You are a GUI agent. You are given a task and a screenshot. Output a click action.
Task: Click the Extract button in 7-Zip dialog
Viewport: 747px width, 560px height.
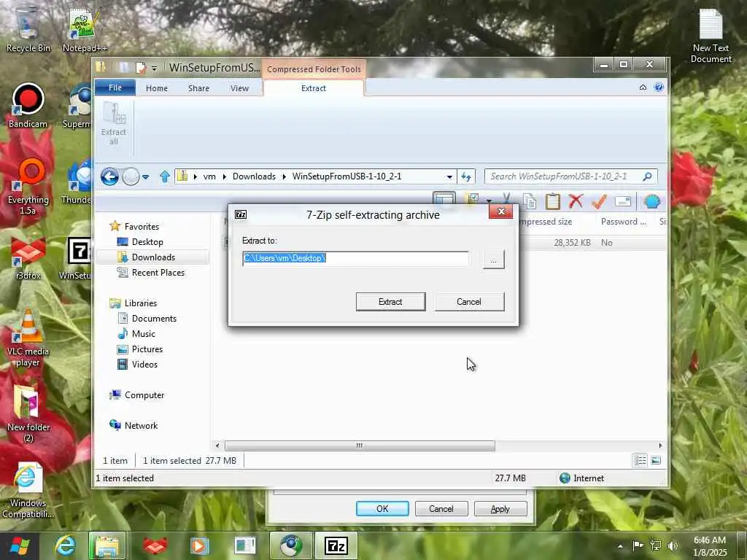[391, 302]
